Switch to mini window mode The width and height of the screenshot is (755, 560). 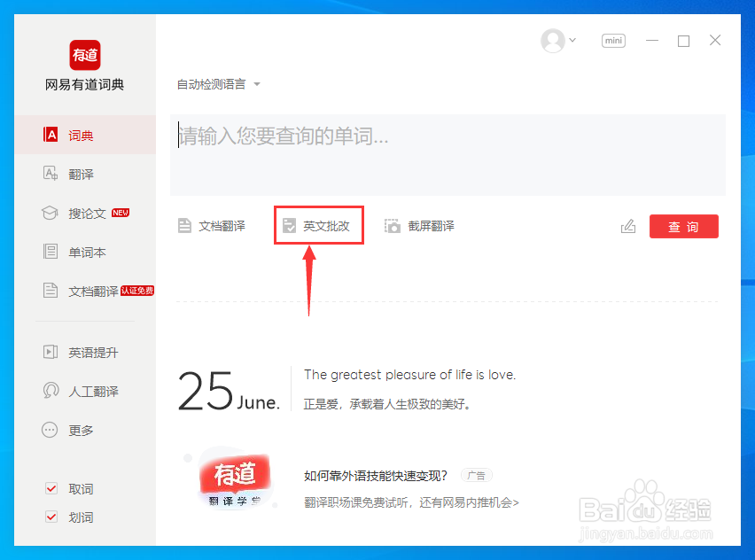(x=613, y=41)
